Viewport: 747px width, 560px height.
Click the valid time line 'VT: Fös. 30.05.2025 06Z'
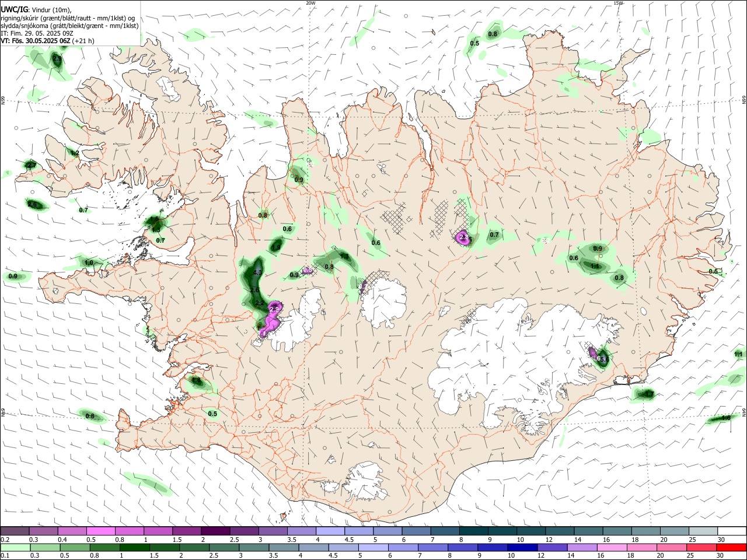tap(37, 41)
